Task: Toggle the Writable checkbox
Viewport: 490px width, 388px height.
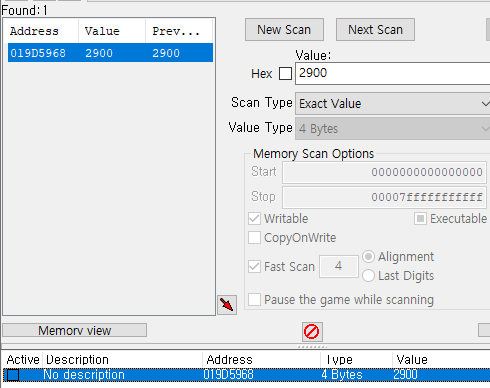Action: [255, 219]
